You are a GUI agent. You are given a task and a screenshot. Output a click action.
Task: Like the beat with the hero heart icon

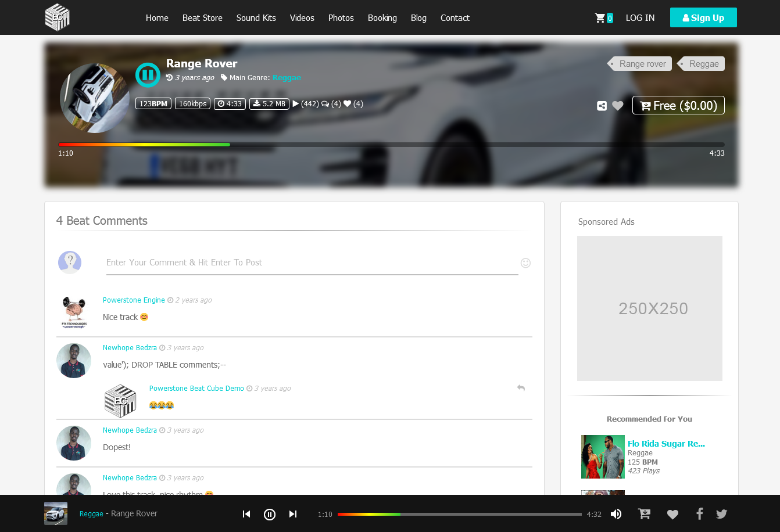click(618, 106)
